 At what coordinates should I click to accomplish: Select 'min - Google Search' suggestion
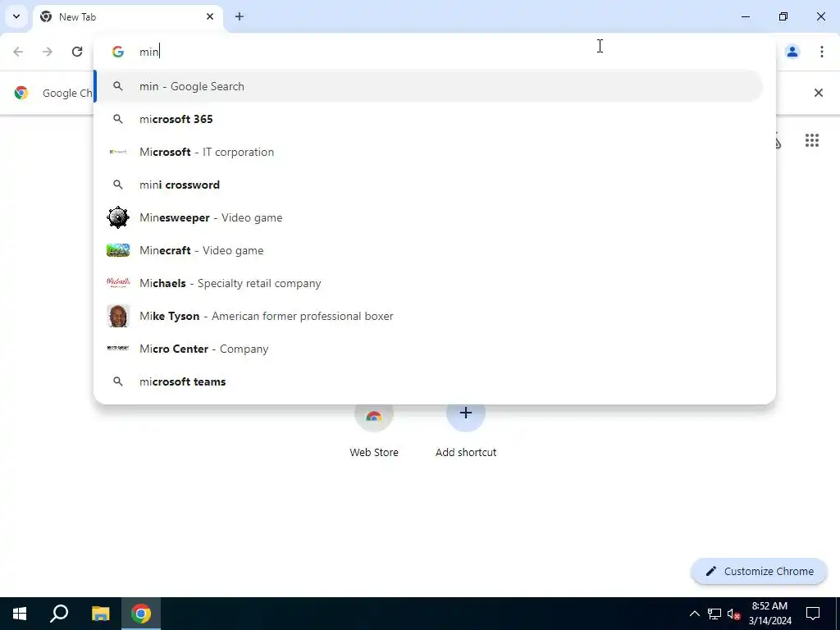[x=428, y=86]
